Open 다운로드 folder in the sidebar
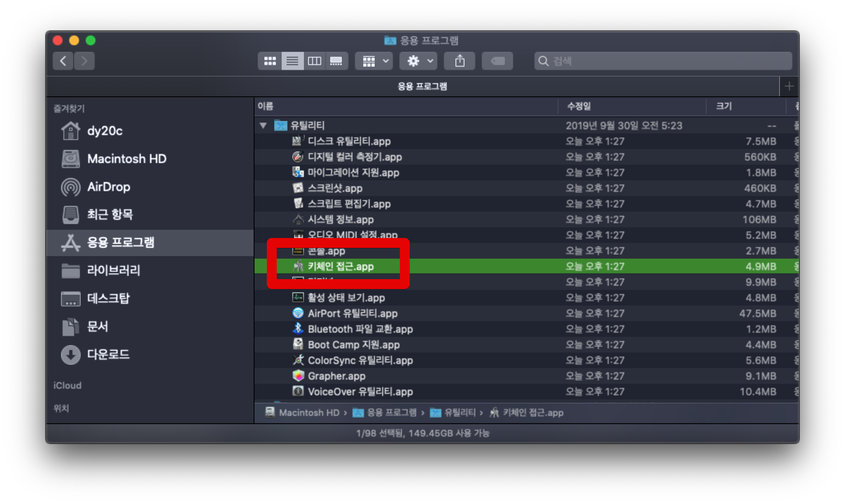The height and width of the screenshot is (504, 845). [x=108, y=355]
